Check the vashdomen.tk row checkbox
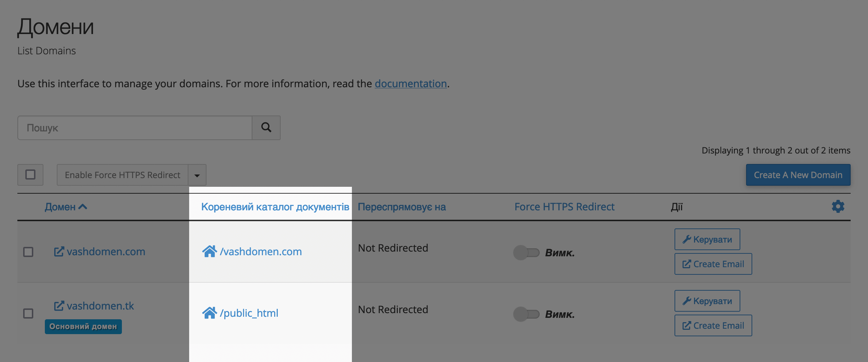Viewport: 868px width, 362px height. point(28,313)
